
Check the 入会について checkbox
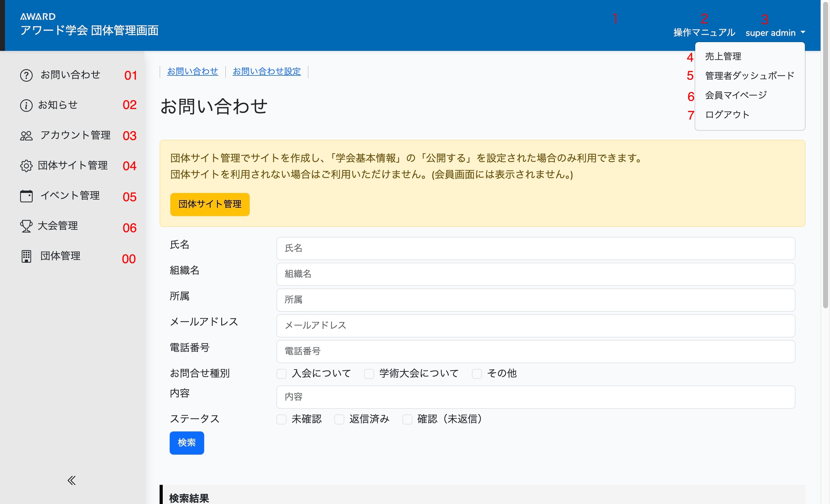pyautogui.click(x=281, y=374)
